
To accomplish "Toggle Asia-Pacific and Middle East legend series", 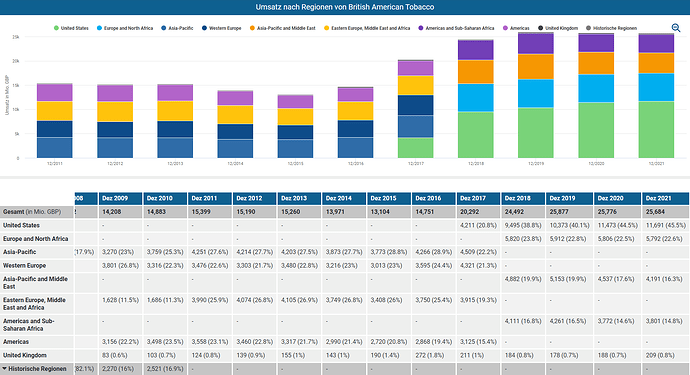I will click(283, 28).
